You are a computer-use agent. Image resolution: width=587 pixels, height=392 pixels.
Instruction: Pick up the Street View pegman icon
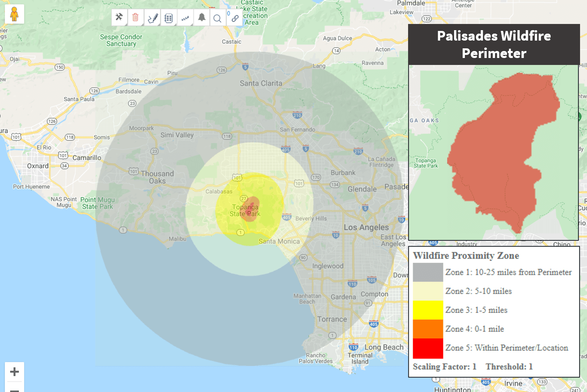(x=14, y=14)
